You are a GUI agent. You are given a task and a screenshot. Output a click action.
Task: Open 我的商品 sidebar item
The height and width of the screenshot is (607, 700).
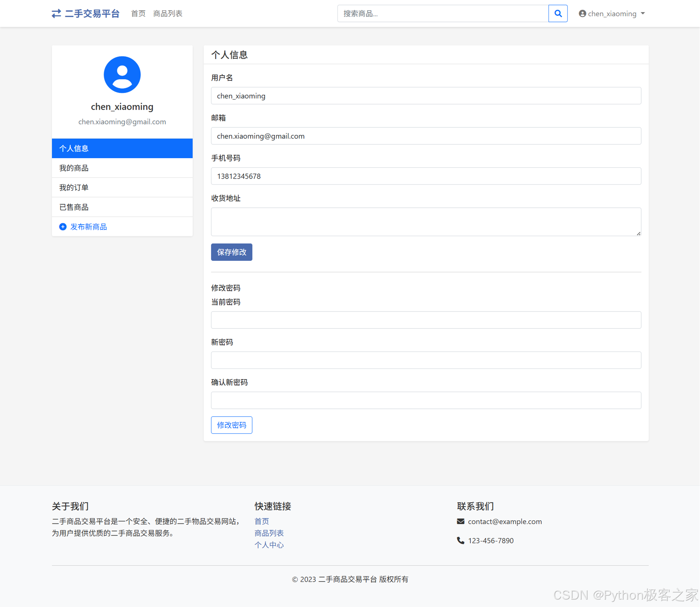(x=122, y=168)
